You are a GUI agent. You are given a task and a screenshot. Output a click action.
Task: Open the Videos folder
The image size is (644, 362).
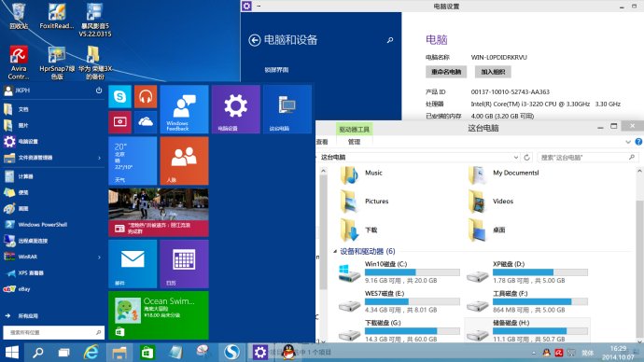click(491, 202)
